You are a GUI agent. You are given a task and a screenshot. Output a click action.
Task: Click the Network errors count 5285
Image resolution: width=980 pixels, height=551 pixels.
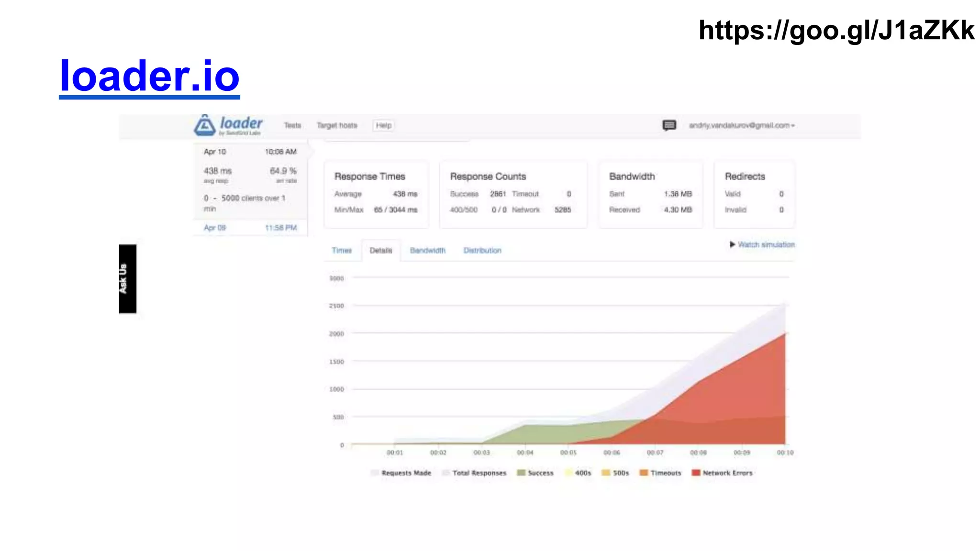(563, 210)
